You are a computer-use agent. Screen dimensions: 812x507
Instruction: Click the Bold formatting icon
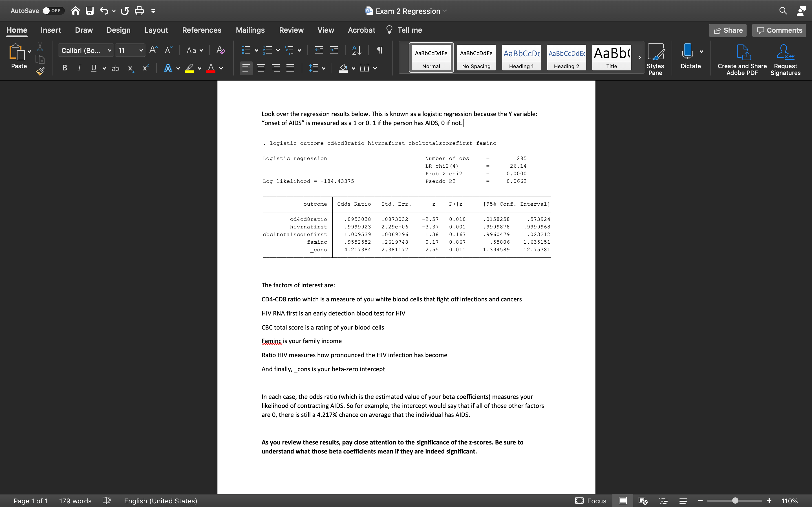click(x=65, y=68)
